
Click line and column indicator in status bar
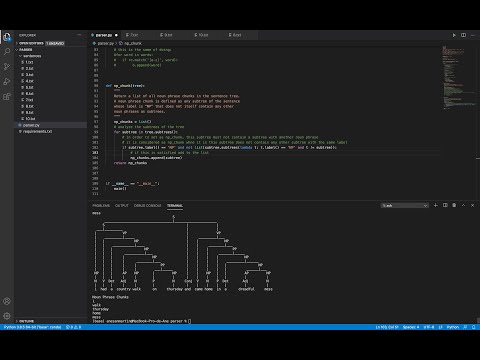point(387,327)
